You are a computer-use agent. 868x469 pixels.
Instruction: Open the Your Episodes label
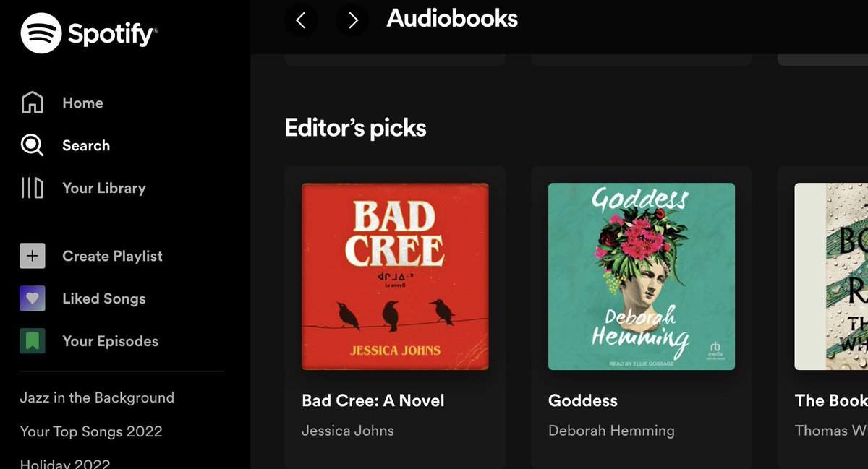[110, 342]
